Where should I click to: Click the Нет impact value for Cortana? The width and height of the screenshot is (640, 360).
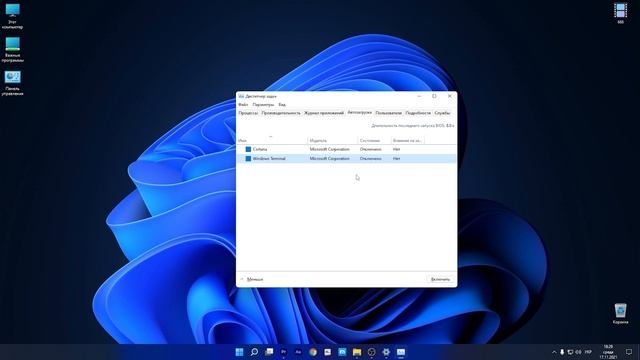396,149
